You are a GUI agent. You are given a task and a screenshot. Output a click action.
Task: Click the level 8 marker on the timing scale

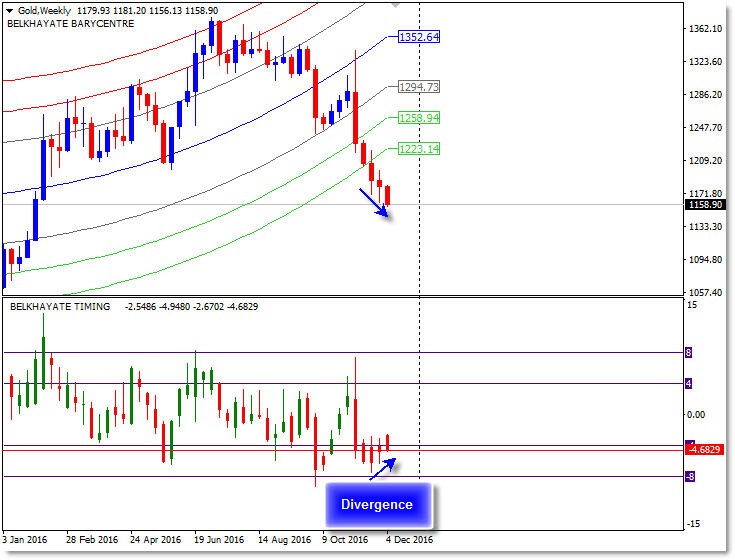pos(689,352)
